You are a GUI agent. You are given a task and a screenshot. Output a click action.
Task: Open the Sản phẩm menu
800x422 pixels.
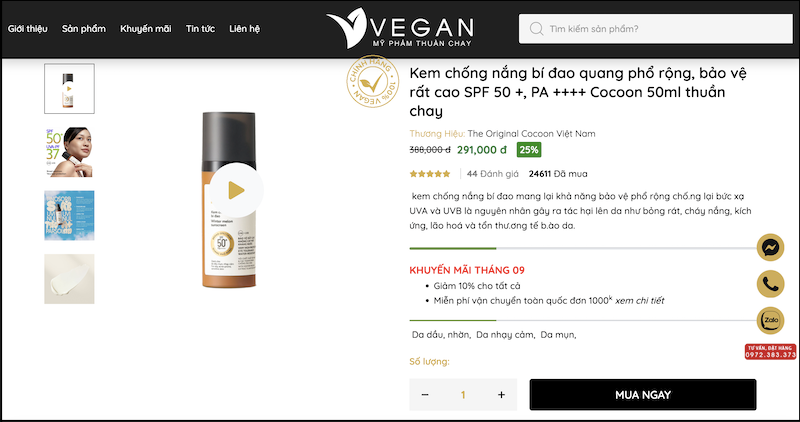84,29
